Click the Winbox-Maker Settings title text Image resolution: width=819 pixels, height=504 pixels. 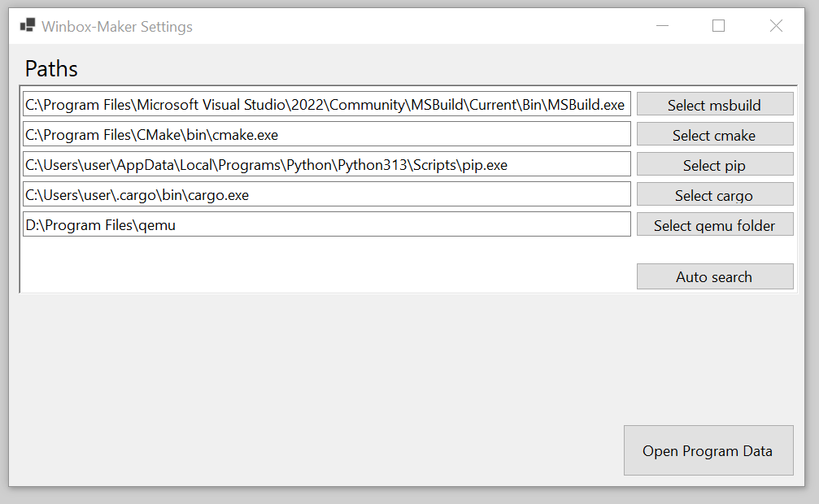click(117, 27)
